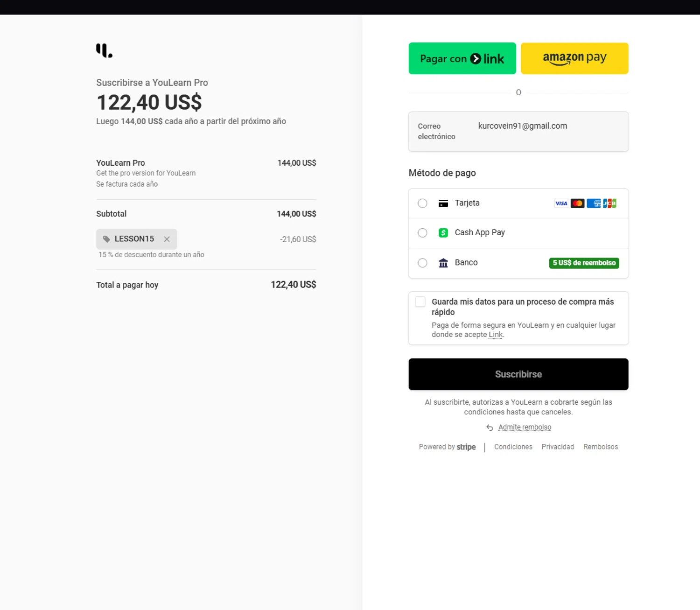The width and height of the screenshot is (700, 610).
Task: Click the refund arrow icon by Admite rembolso
Action: pos(490,428)
